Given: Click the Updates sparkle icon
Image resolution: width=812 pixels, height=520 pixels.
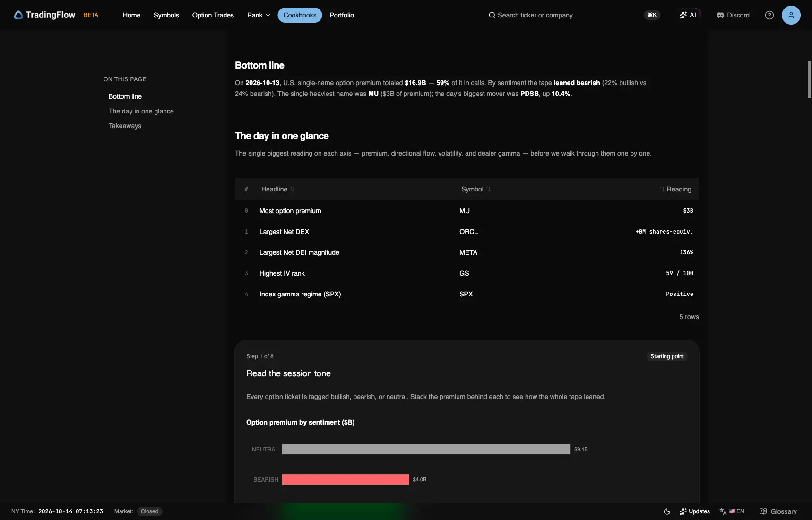Looking at the screenshot, I should [x=683, y=511].
